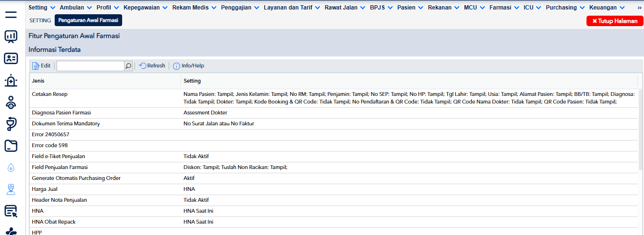Open the emergency siren sidebar icon
The height and width of the screenshot is (235, 644).
(x=10, y=81)
